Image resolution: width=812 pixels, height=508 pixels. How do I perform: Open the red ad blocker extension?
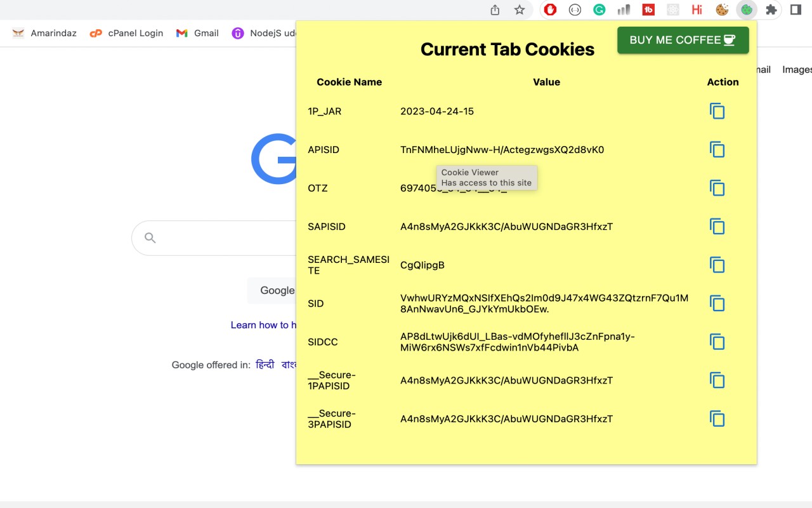tap(551, 10)
